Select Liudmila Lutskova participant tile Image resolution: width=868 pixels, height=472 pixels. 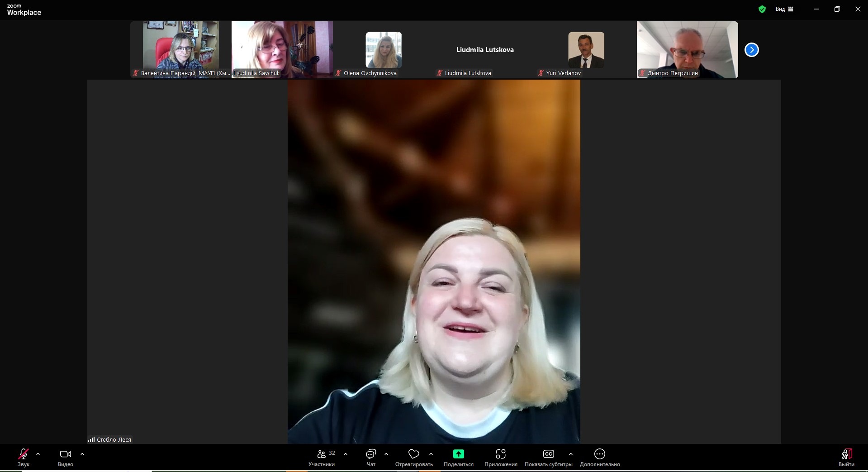pyautogui.click(x=485, y=50)
